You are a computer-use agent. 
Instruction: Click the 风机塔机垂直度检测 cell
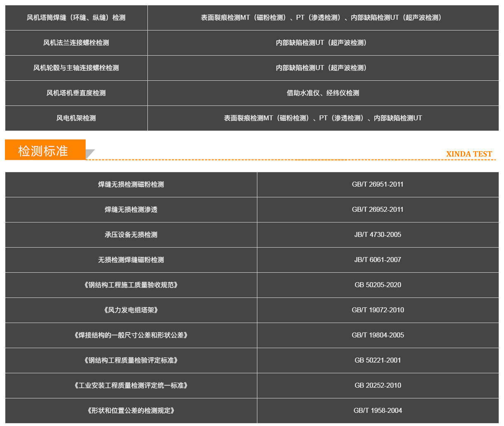[76, 93]
